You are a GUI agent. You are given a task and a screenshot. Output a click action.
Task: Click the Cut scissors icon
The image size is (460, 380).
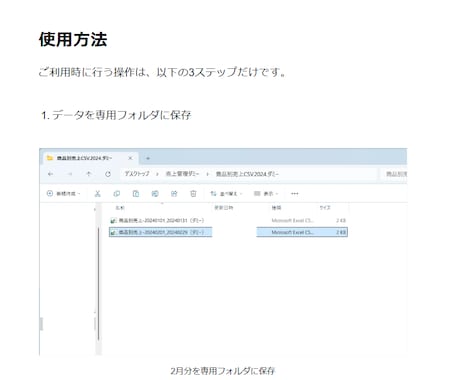[x=97, y=194]
